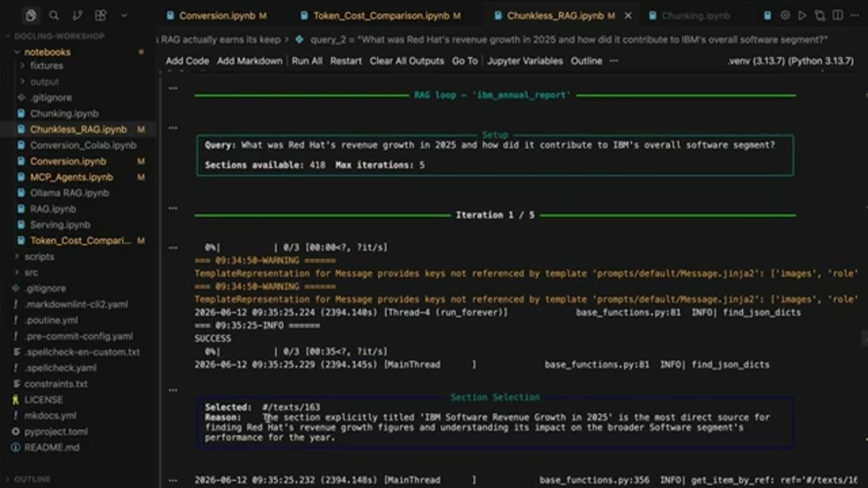Image resolution: width=868 pixels, height=488 pixels.
Task: Click Go To in notebook toolbar
Action: [465, 61]
